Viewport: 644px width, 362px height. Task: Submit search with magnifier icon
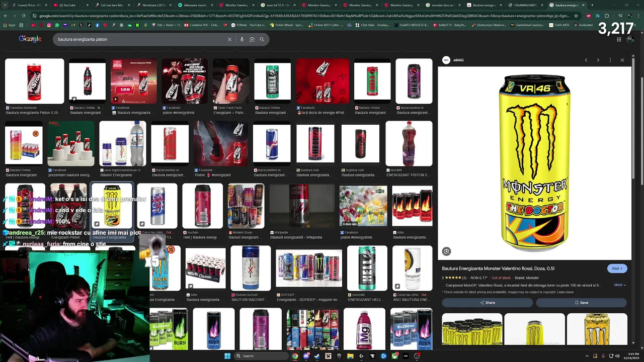(x=262, y=39)
